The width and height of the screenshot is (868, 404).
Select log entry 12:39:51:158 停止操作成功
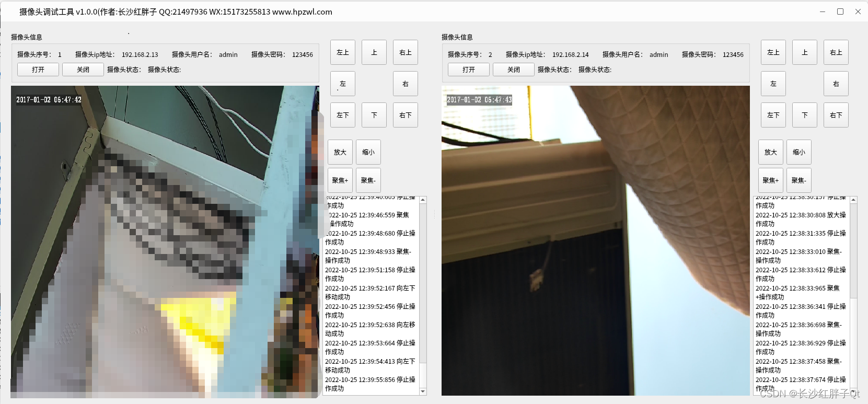370,274
